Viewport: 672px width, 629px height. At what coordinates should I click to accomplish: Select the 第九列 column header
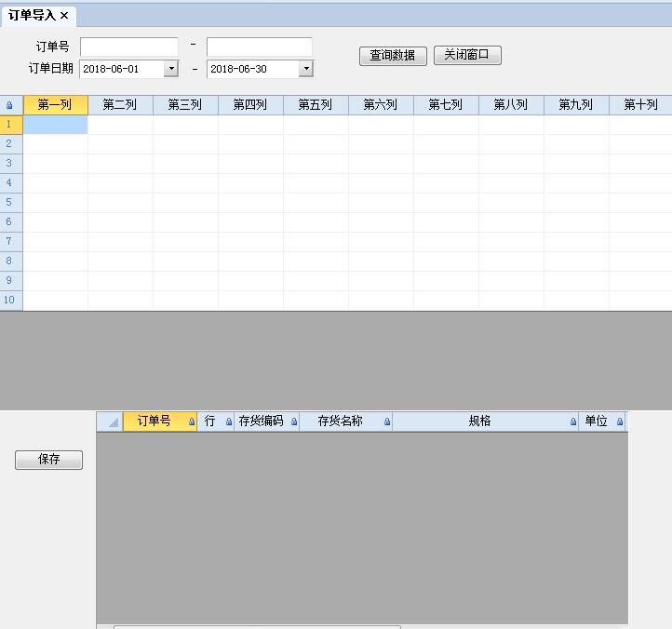[576, 105]
